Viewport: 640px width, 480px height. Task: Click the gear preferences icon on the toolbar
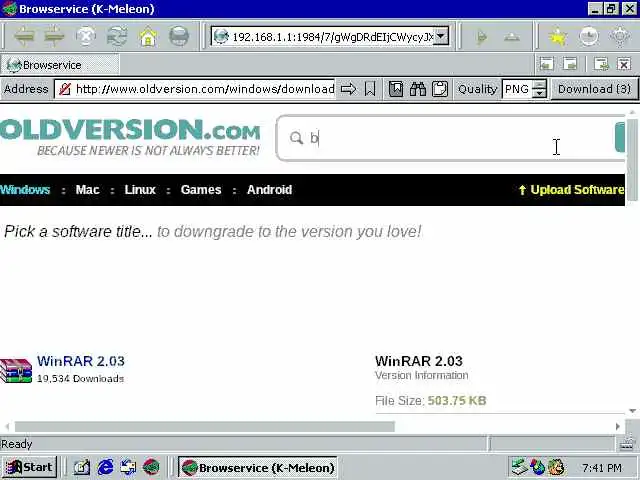click(x=620, y=37)
